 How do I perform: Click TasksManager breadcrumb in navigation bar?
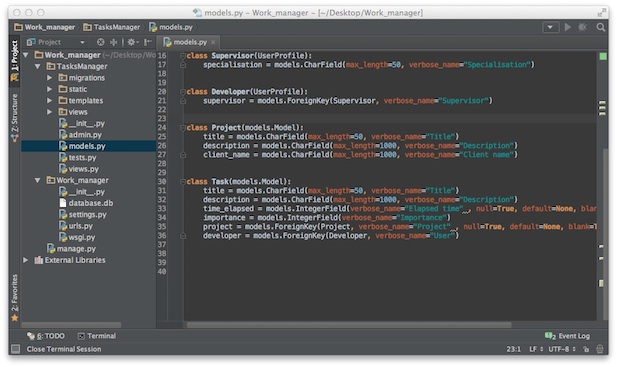click(x=112, y=27)
